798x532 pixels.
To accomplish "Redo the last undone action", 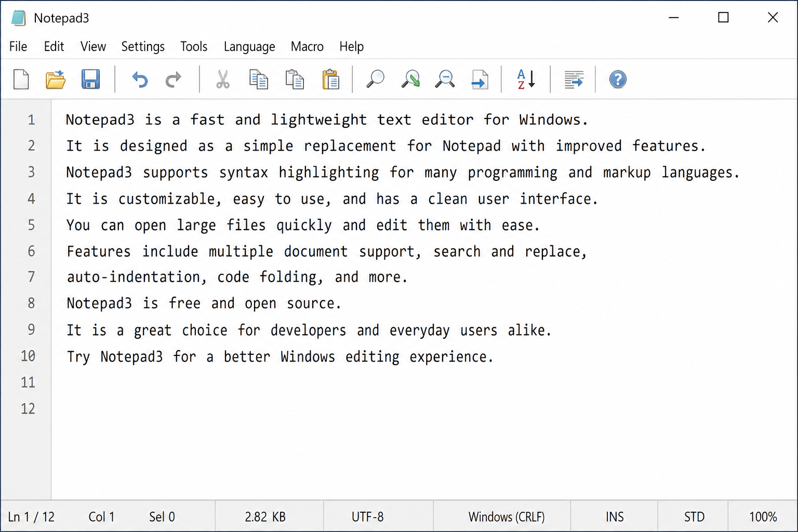I will 174,79.
